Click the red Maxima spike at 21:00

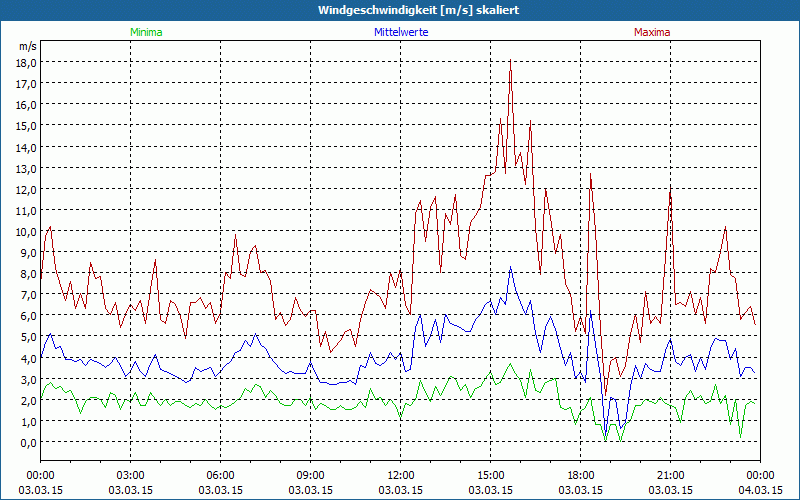coord(670,188)
